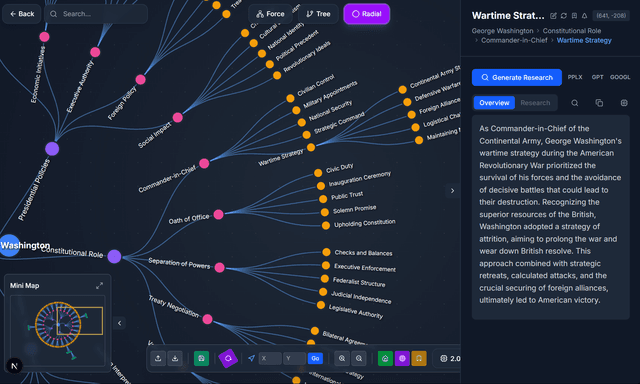This screenshot has height=384, width=640.
Task: Toggle the Treaty Negotiation pink node
Action: (x=207, y=319)
